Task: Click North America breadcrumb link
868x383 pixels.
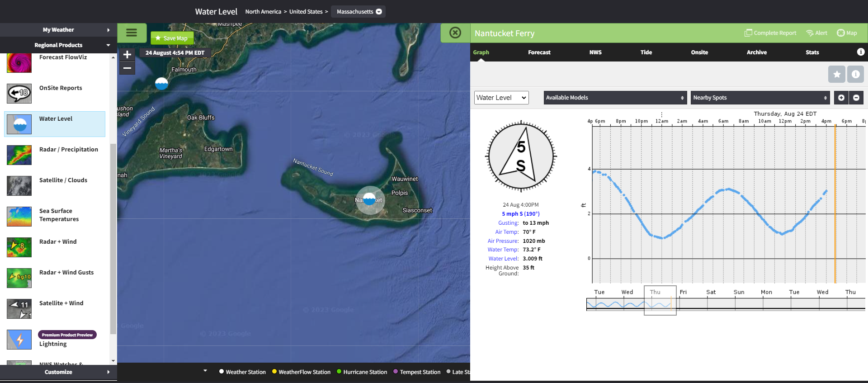Action: pyautogui.click(x=263, y=12)
